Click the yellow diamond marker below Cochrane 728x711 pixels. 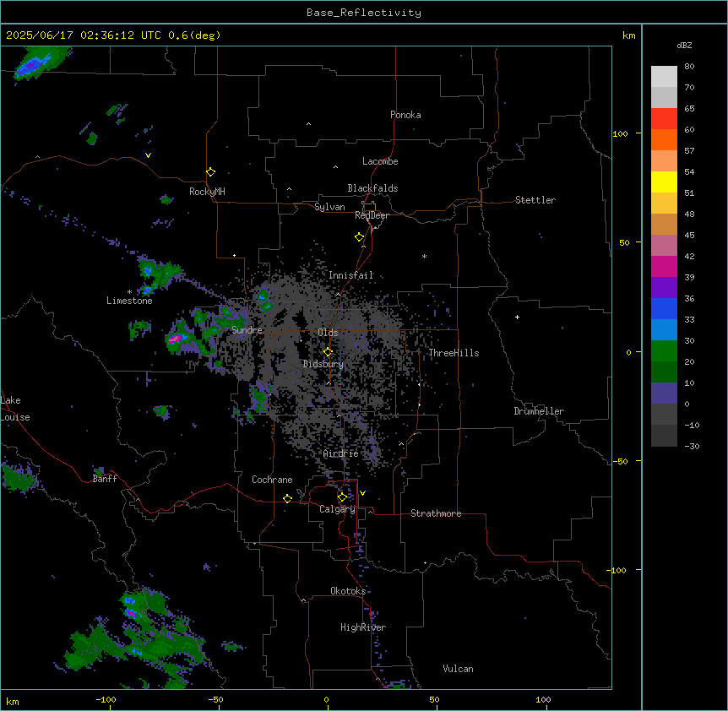287,498
